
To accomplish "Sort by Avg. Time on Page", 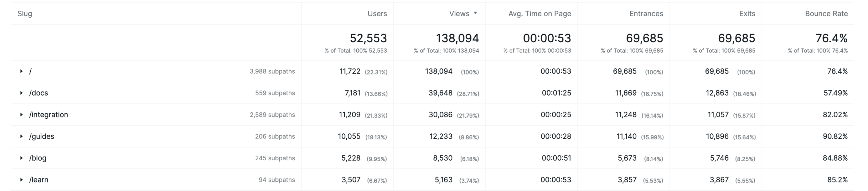I will tap(540, 14).
